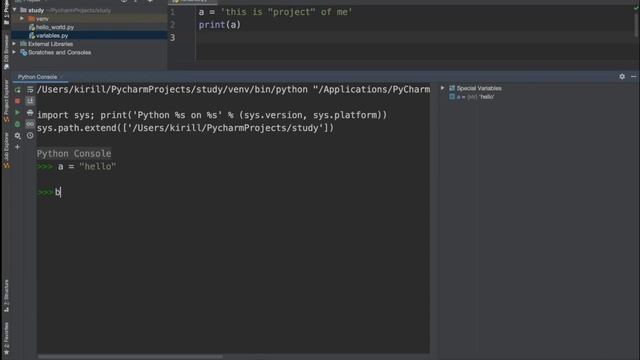Expand Scratches and Consoles node

15,52
